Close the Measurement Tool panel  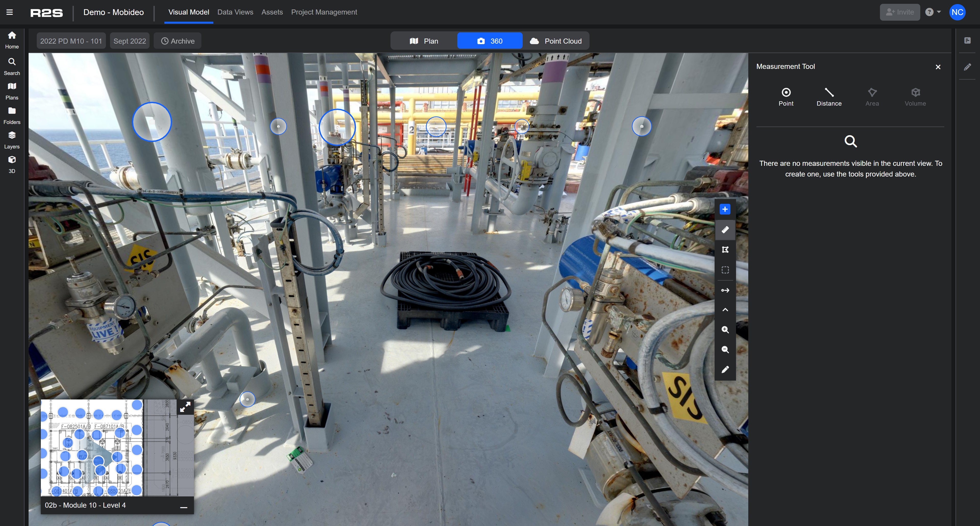[x=938, y=67]
